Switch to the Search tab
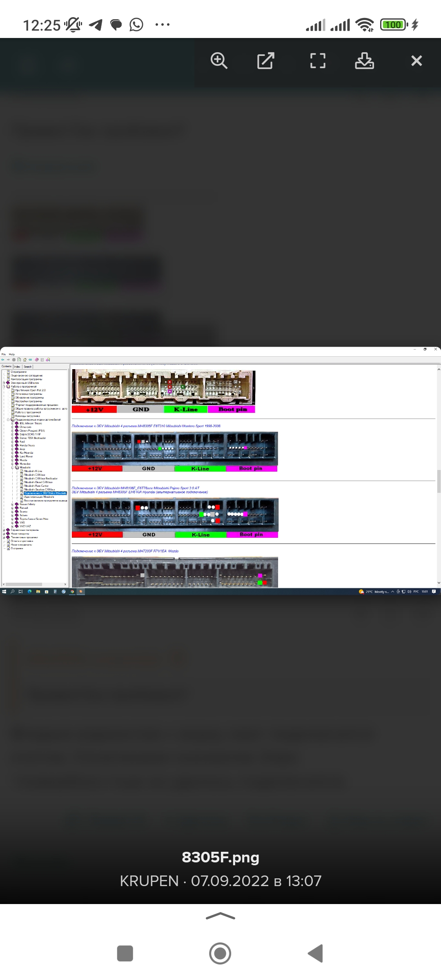 (x=27, y=367)
